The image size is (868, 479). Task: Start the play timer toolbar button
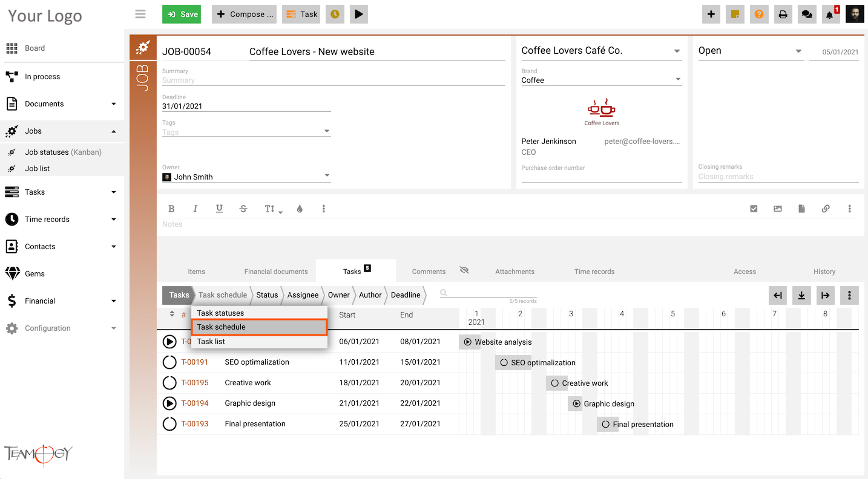[359, 14]
